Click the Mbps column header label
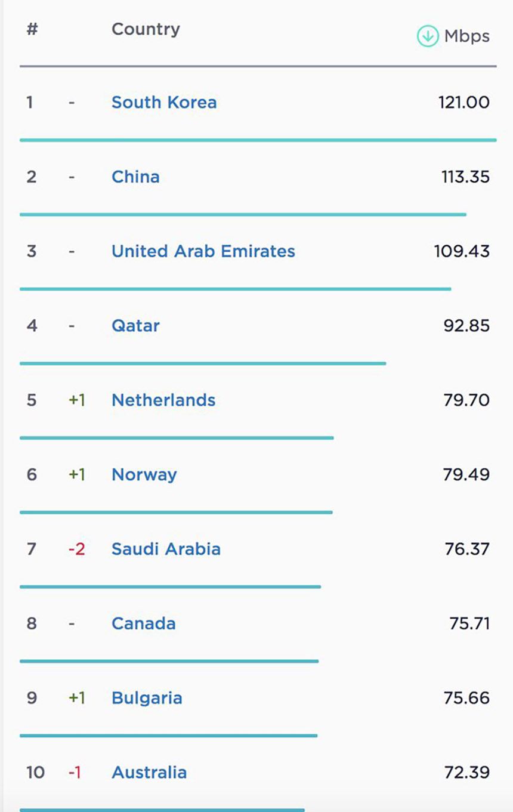The image size is (513, 812). point(466,36)
